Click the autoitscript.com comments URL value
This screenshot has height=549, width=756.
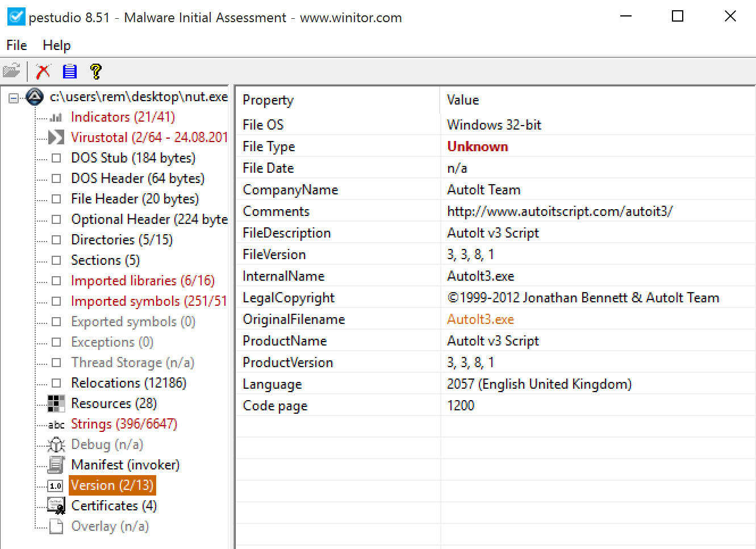(559, 211)
